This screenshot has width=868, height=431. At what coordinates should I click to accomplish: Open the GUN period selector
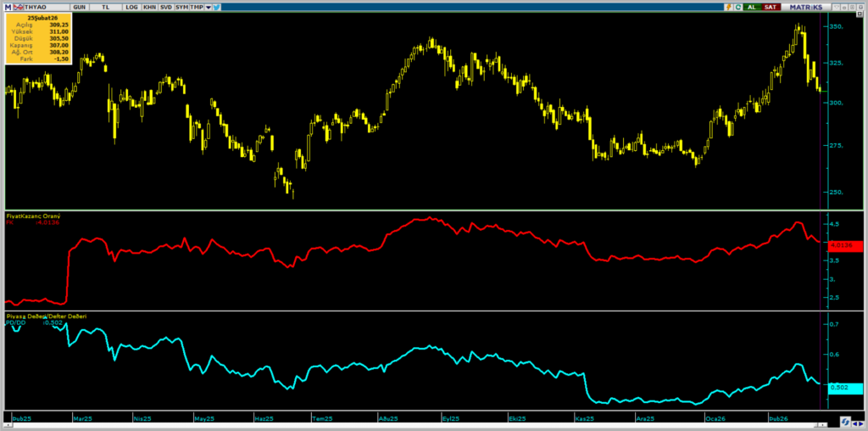click(x=79, y=6)
